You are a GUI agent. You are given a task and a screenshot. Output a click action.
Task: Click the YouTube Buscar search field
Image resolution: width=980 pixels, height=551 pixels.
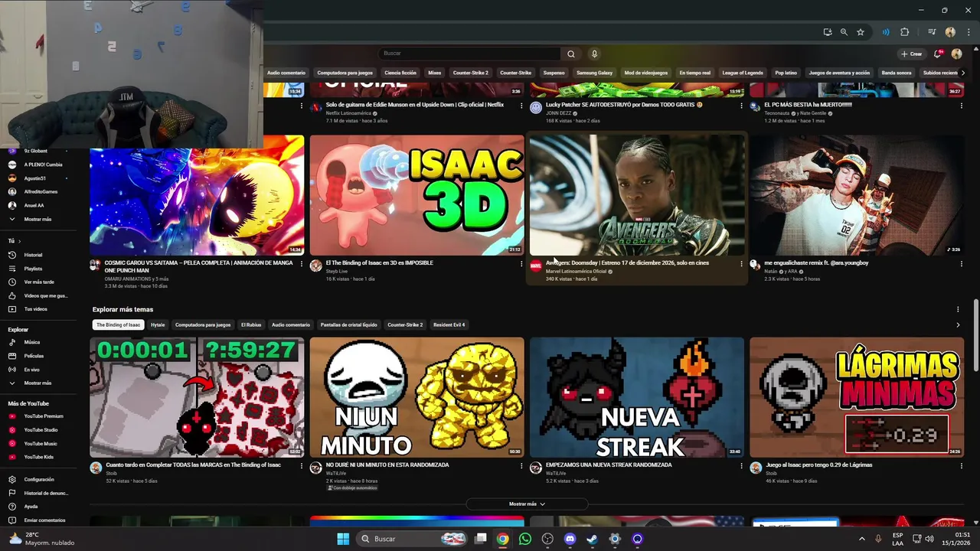pos(470,54)
